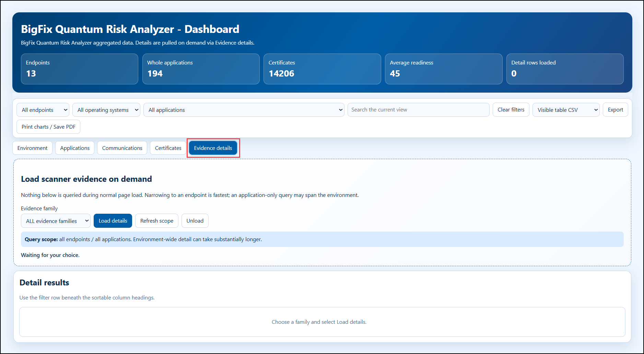Click the 'BigFix Quantum Risk Analyzer - Dashboard' title

[x=130, y=29]
